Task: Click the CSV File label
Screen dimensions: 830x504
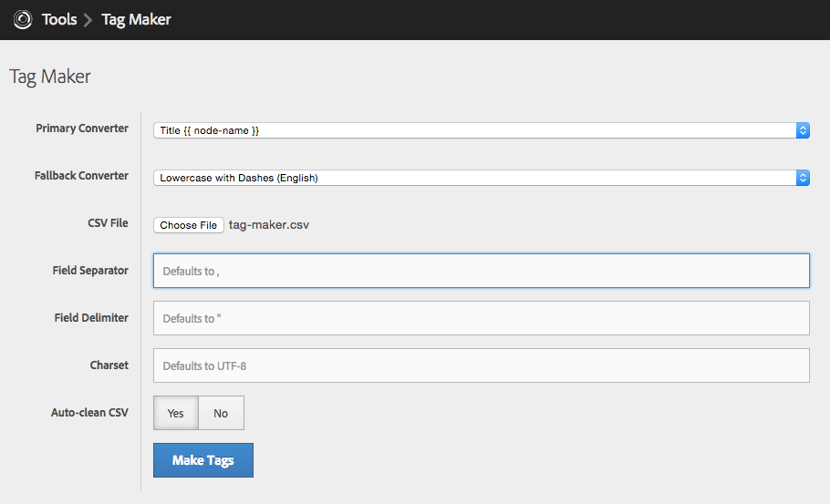Action: pyautogui.click(x=108, y=222)
